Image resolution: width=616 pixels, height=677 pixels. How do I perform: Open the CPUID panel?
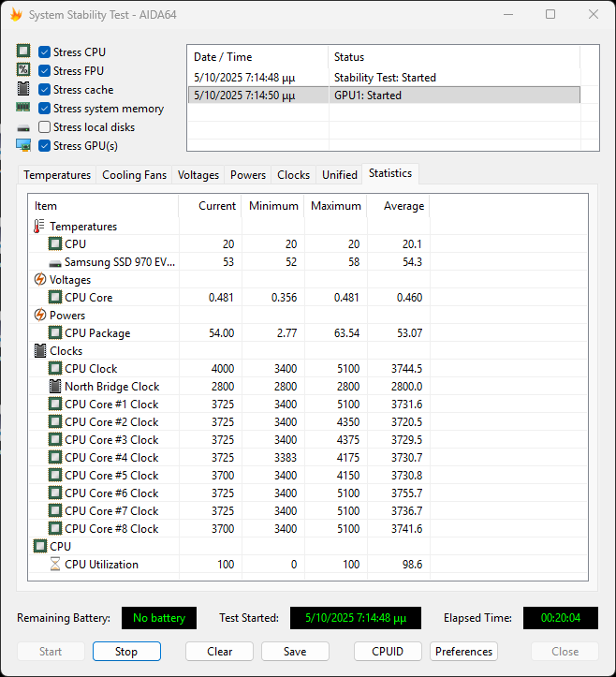[388, 651]
